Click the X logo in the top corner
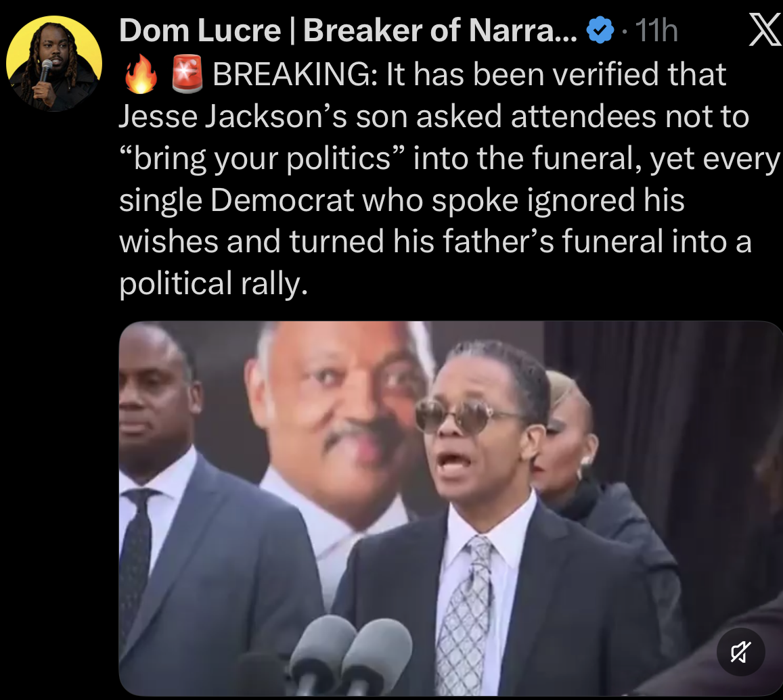The width and height of the screenshot is (783, 700). point(765,30)
